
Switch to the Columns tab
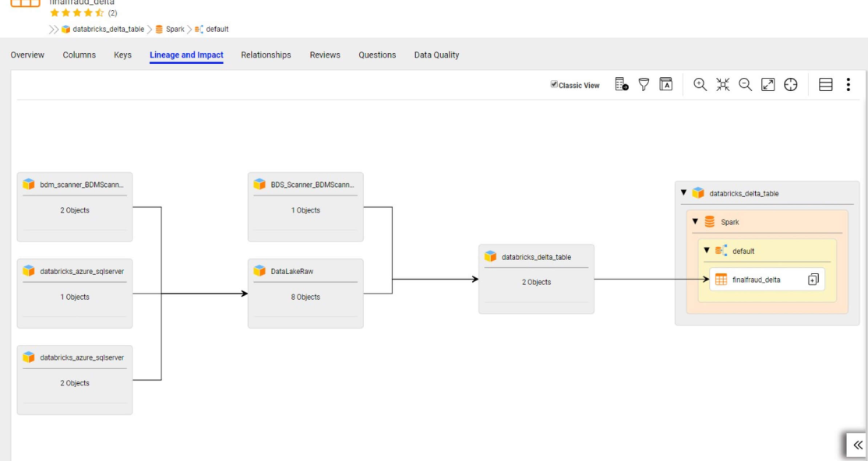coord(79,55)
